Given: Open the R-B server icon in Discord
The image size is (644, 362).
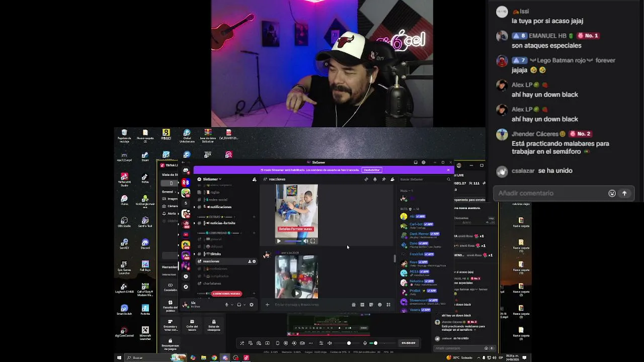Looking at the screenshot, I should point(186,183).
